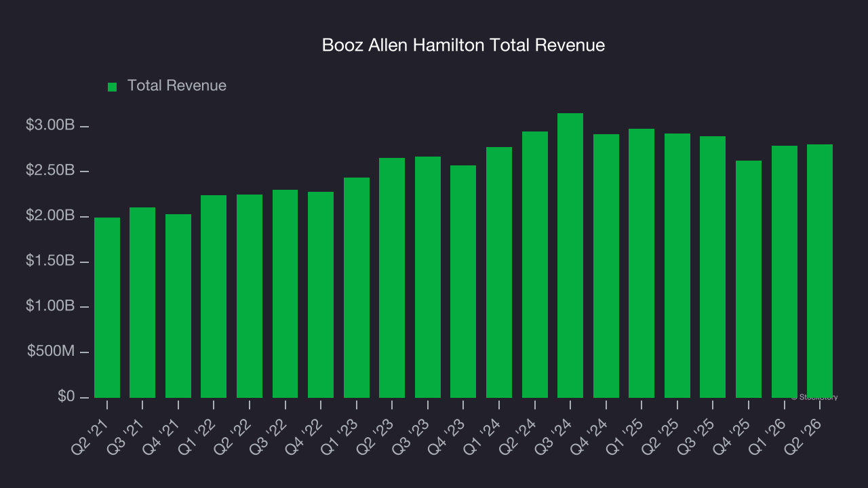Click the Total Revenue legend label
Screen dimensions: 868x488
(x=177, y=86)
